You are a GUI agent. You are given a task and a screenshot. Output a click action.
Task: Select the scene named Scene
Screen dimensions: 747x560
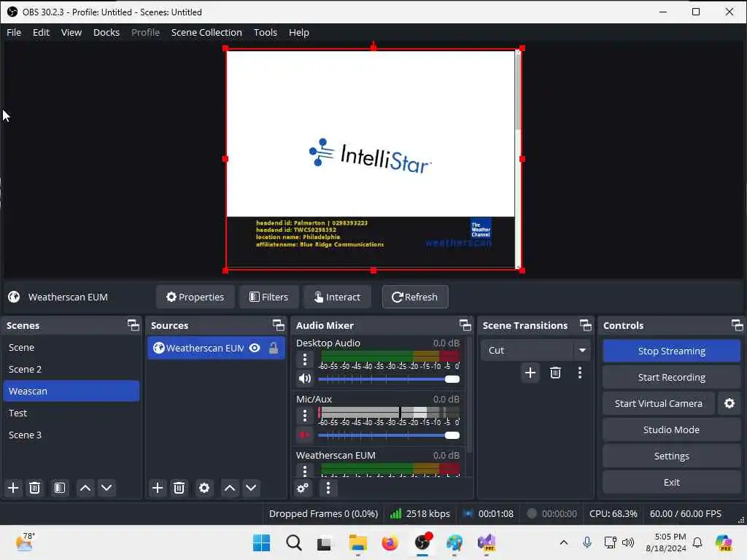pyautogui.click(x=71, y=348)
